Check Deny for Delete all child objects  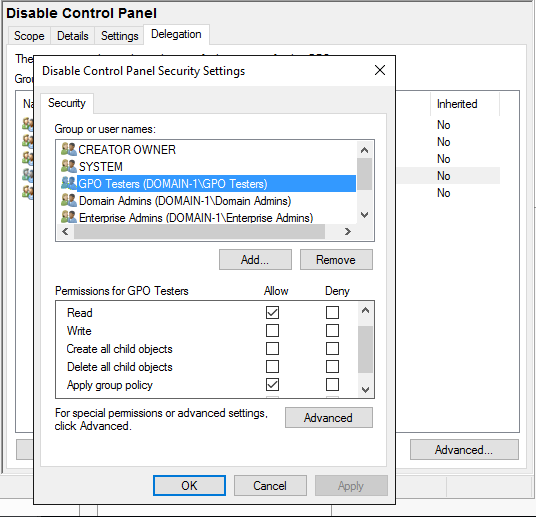pos(332,367)
